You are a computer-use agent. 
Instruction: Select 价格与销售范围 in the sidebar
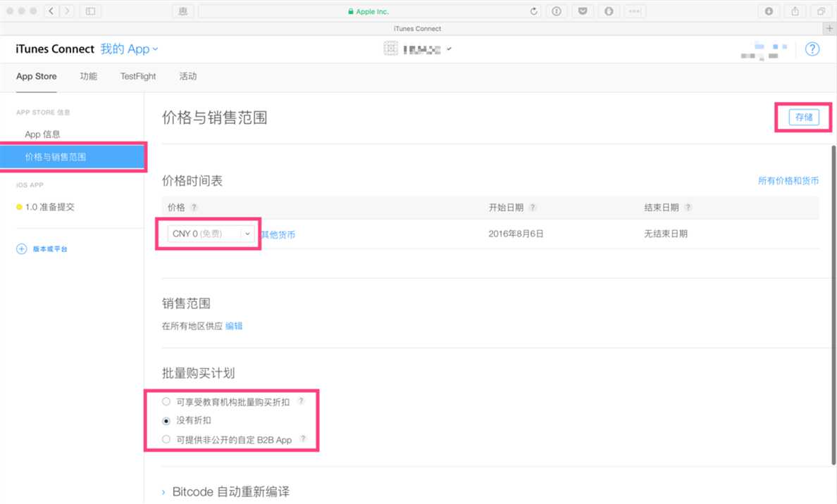point(72,157)
